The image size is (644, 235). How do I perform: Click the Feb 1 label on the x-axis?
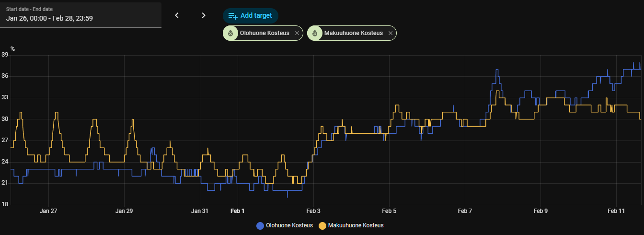click(238, 211)
